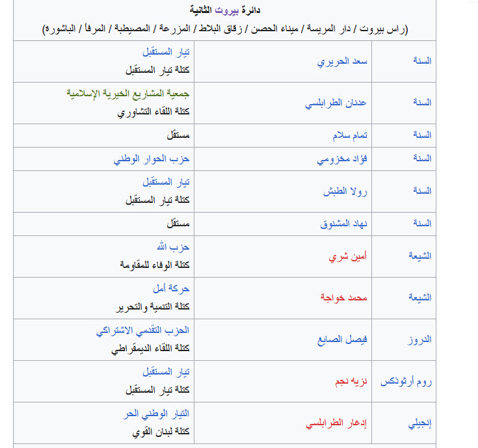
Task: Open الحزب التقدمي الاشتراكي link
Action: (x=142, y=331)
